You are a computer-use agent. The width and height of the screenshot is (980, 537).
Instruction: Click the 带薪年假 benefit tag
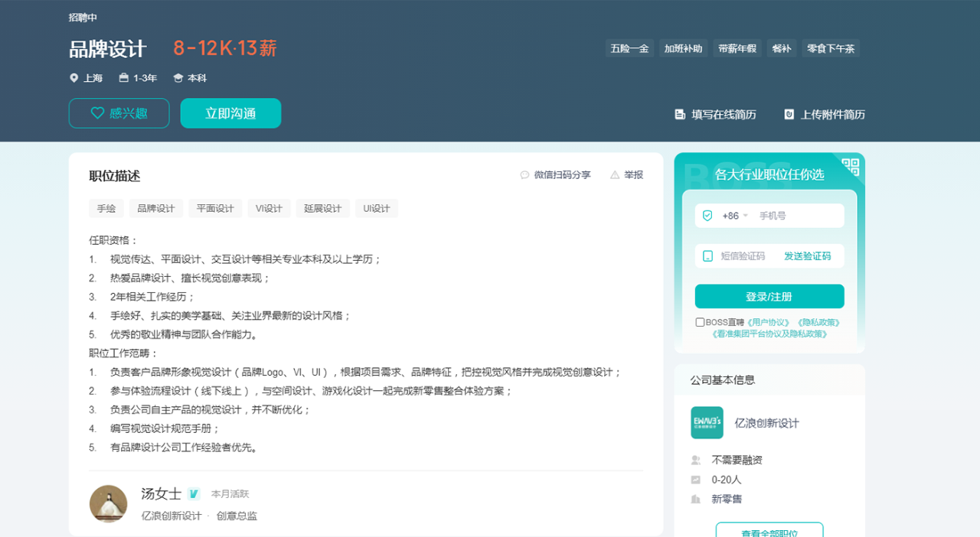(737, 49)
